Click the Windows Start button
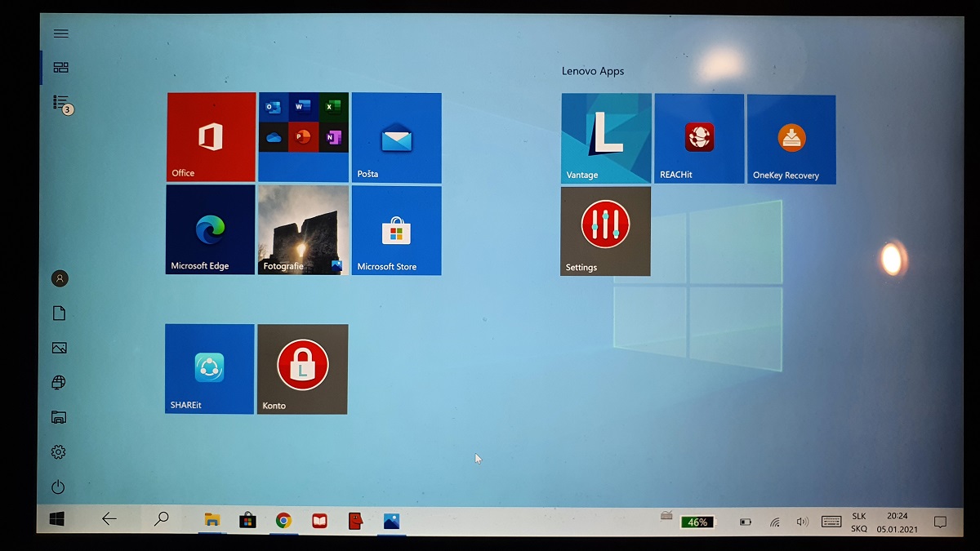The width and height of the screenshot is (980, 551). coord(56,519)
